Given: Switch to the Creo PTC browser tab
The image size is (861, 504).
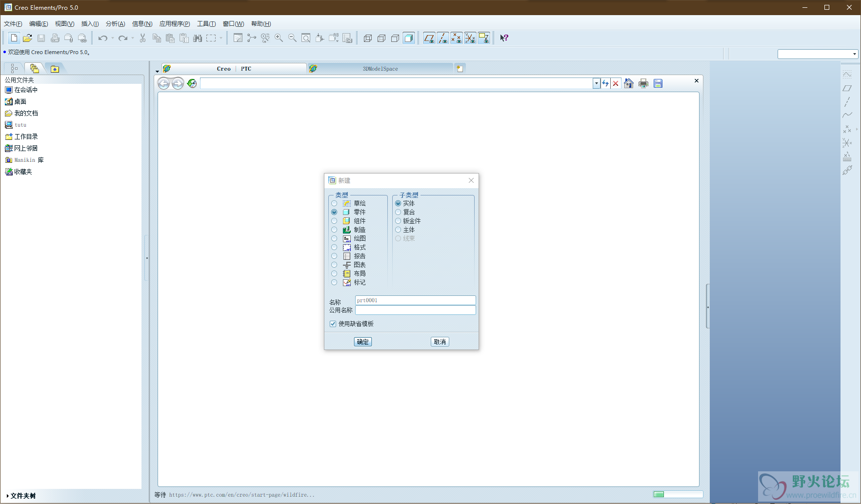Looking at the screenshot, I should pos(234,69).
